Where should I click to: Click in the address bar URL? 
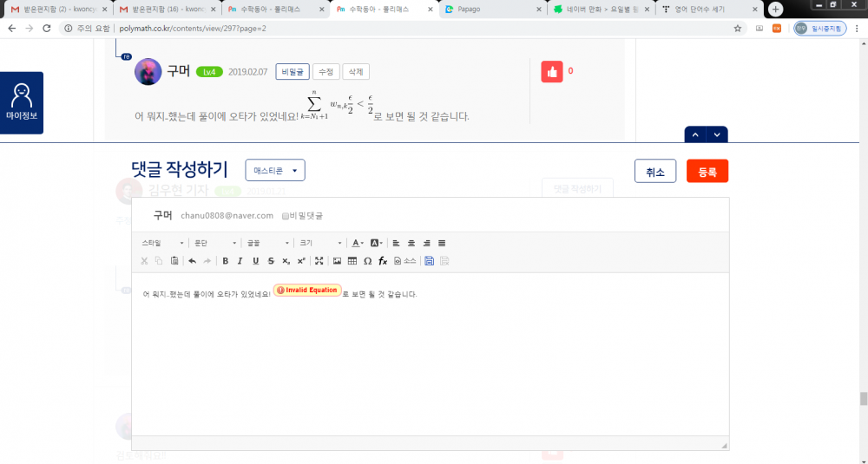[192, 29]
